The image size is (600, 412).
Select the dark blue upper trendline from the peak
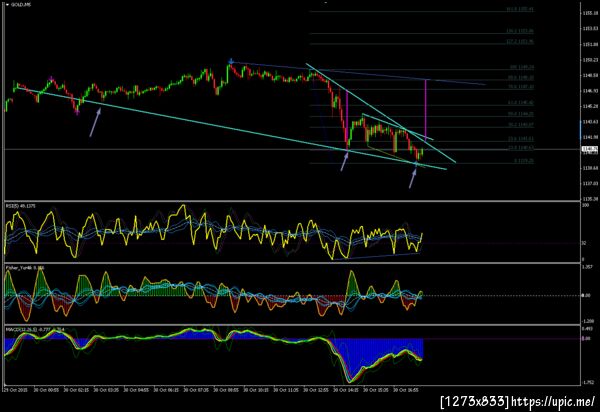pyautogui.click(x=358, y=73)
